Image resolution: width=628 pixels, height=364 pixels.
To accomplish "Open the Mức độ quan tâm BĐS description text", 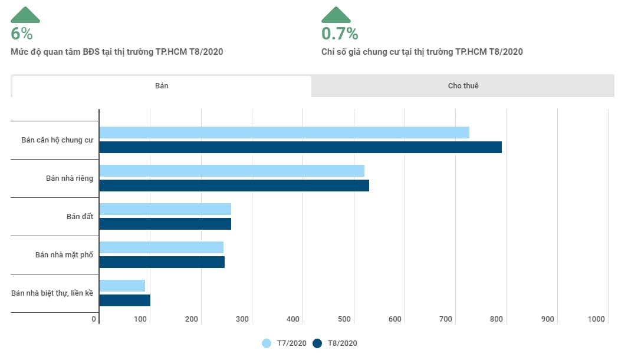I will (x=117, y=52).
